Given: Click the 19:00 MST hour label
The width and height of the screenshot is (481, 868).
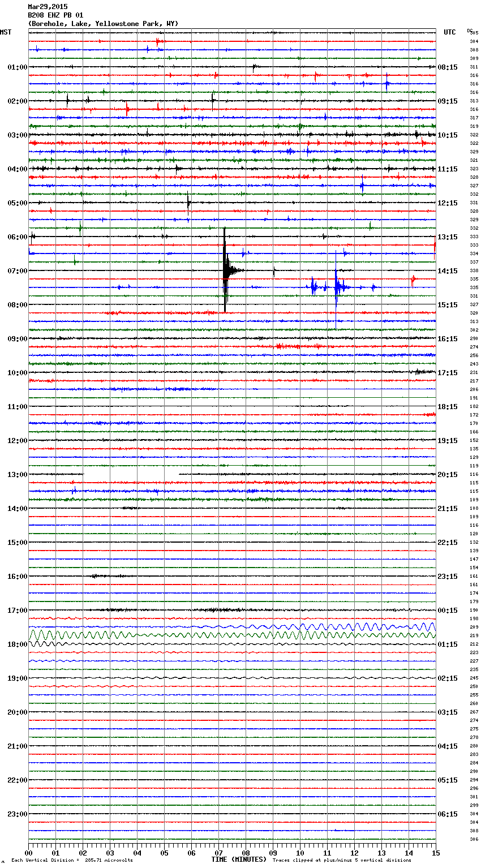Looking at the screenshot, I should [18, 678].
